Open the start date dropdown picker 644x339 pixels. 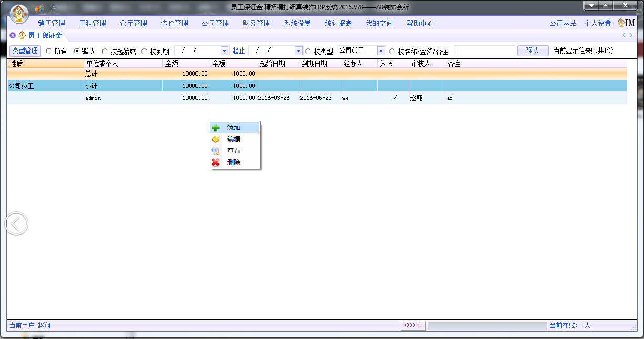225,51
